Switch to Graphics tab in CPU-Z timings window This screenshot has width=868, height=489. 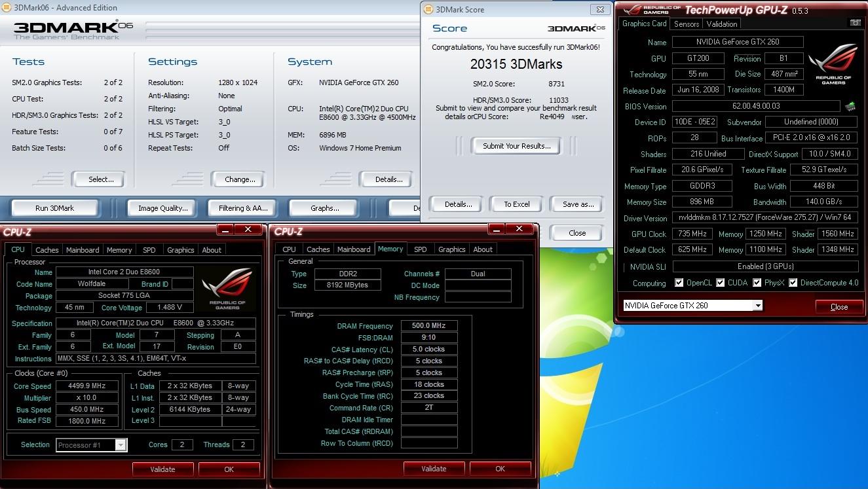pyautogui.click(x=452, y=249)
